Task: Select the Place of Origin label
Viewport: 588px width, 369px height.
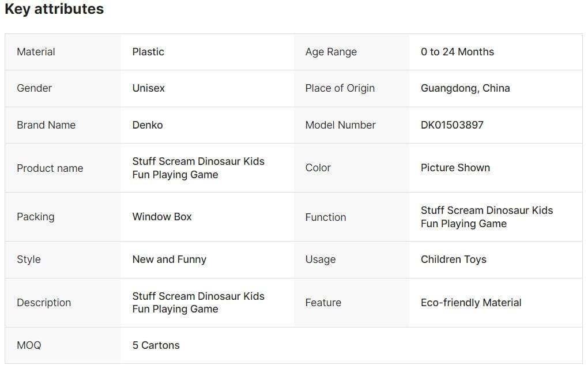Action: [340, 88]
